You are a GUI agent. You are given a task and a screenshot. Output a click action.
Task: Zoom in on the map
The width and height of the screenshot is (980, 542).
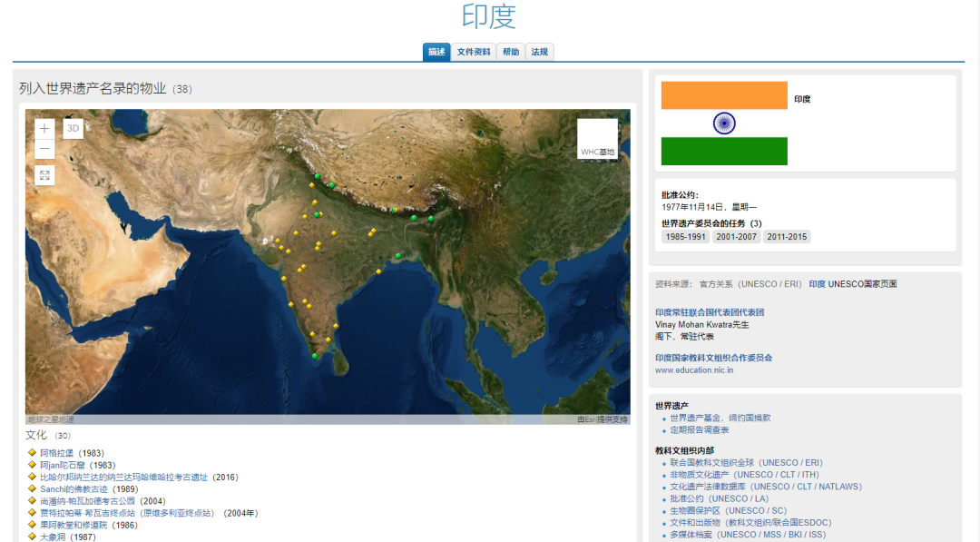44,129
